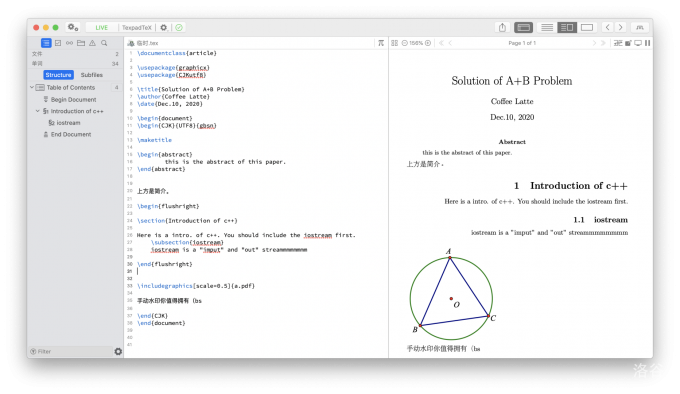Switch to the Subfiles tab
This screenshot has width=680, height=394.
click(92, 75)
